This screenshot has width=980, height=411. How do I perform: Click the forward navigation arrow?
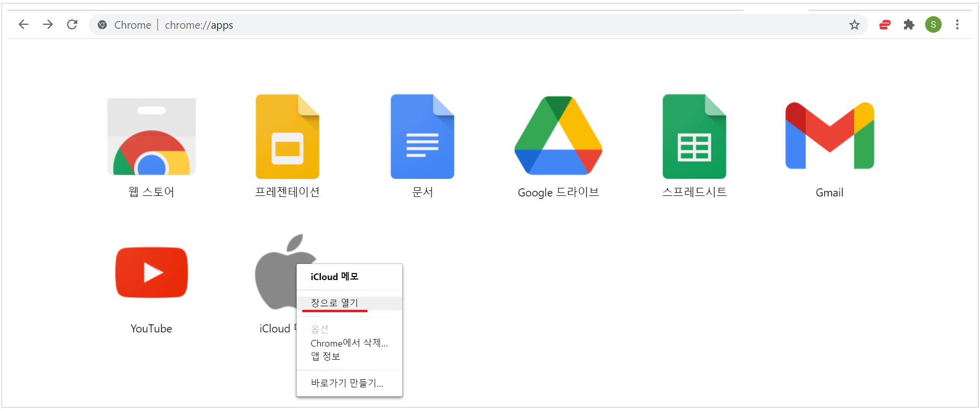tap(48, 25)
